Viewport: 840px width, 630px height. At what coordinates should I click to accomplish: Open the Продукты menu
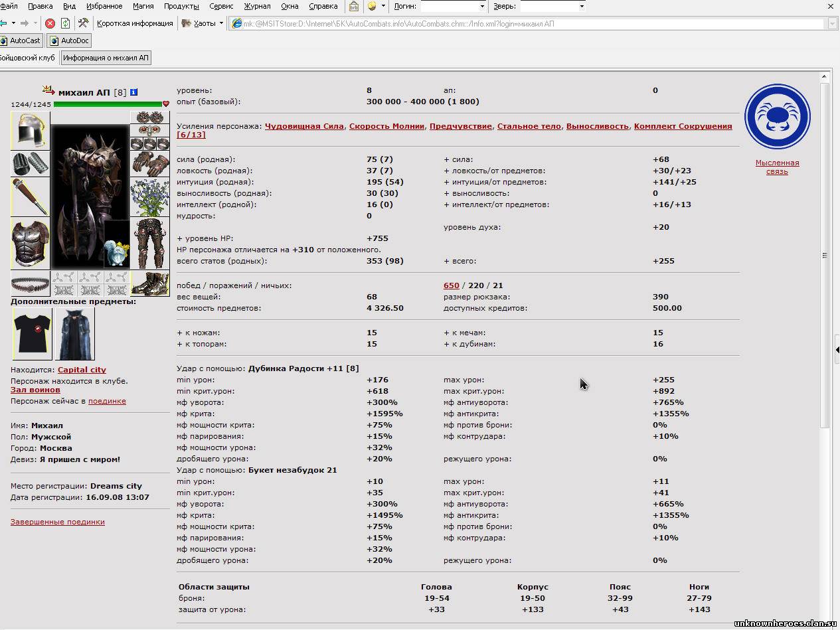click(181, 6)
